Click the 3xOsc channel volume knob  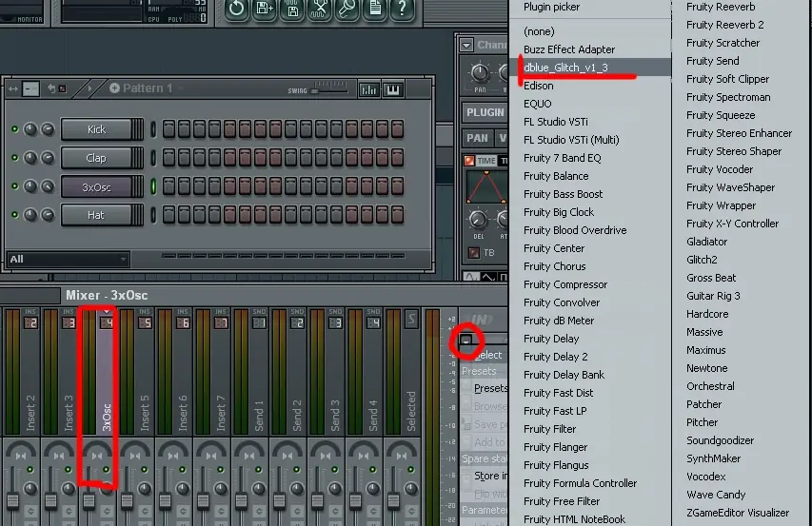tap(48, 186)
